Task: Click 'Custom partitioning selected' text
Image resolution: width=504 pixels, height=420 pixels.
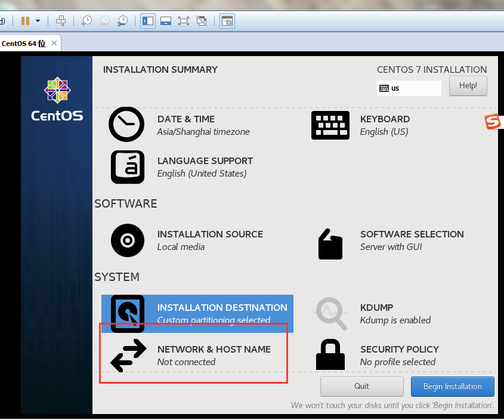Action: [x=214, y=320]
